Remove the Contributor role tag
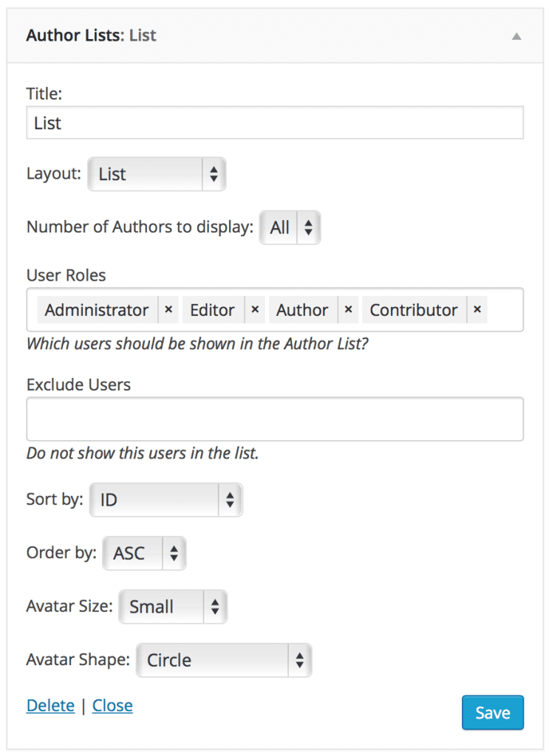549x756 pixels. [x=477, y=310]
